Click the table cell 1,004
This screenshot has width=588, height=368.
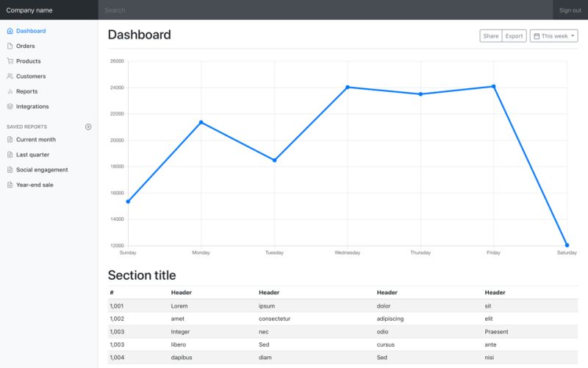(117, 358)
